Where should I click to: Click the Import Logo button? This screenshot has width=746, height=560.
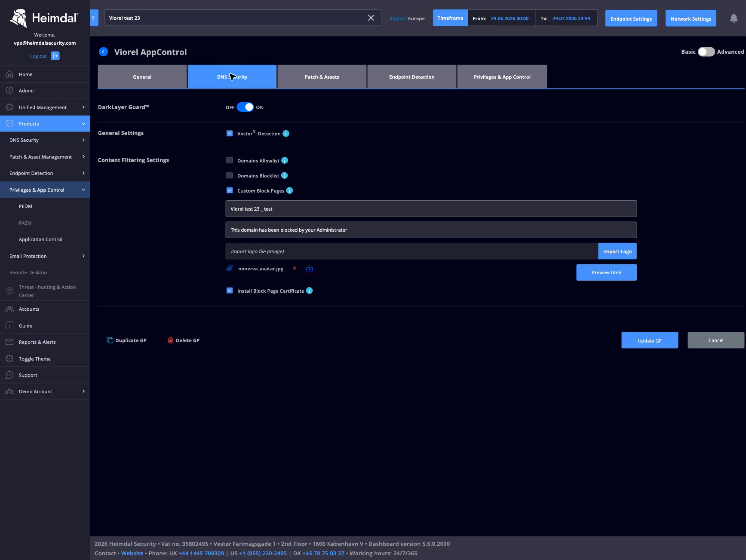617,251
